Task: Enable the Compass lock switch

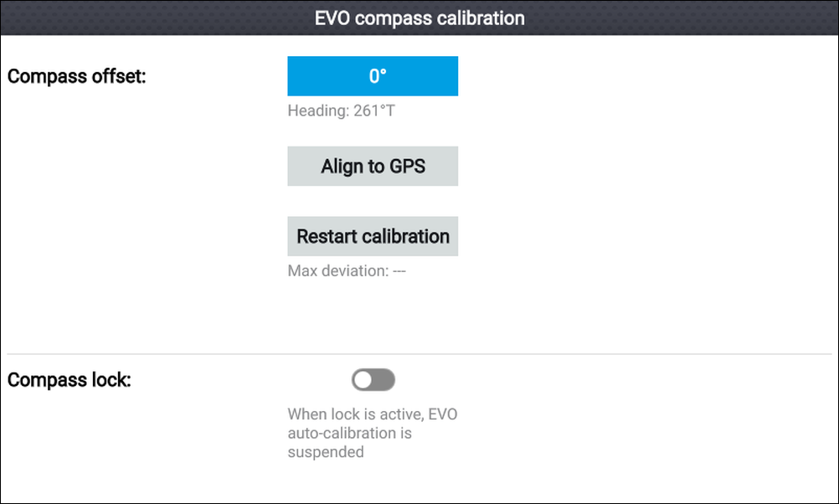Action: pyautogui.click(x=373, y=380)
